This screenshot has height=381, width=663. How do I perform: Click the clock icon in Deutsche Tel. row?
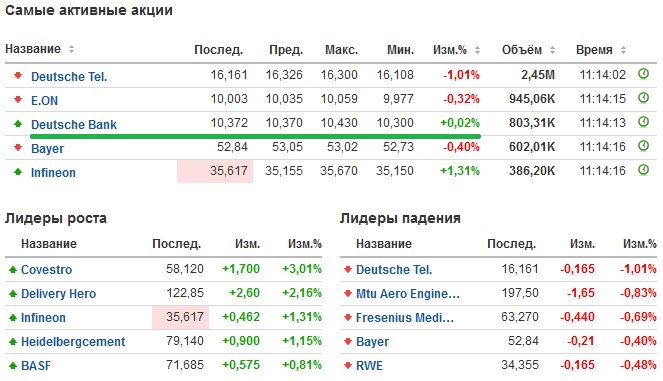643,74
